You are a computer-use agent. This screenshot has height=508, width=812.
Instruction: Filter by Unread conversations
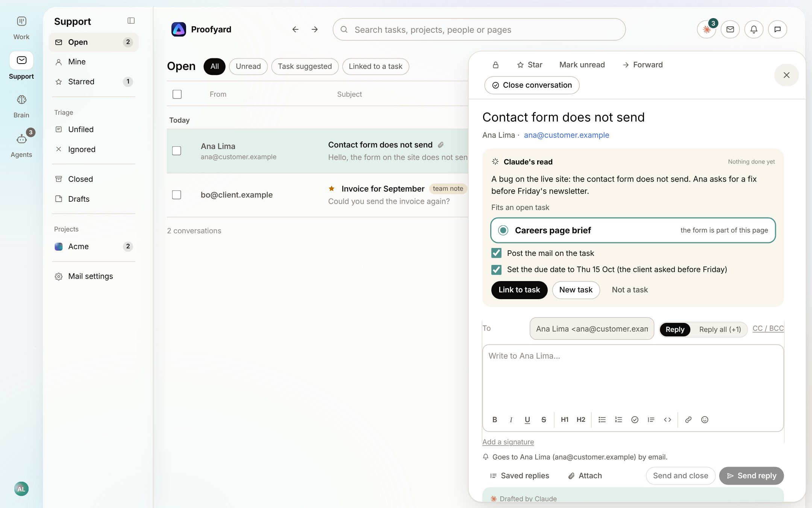click(248, 67)
